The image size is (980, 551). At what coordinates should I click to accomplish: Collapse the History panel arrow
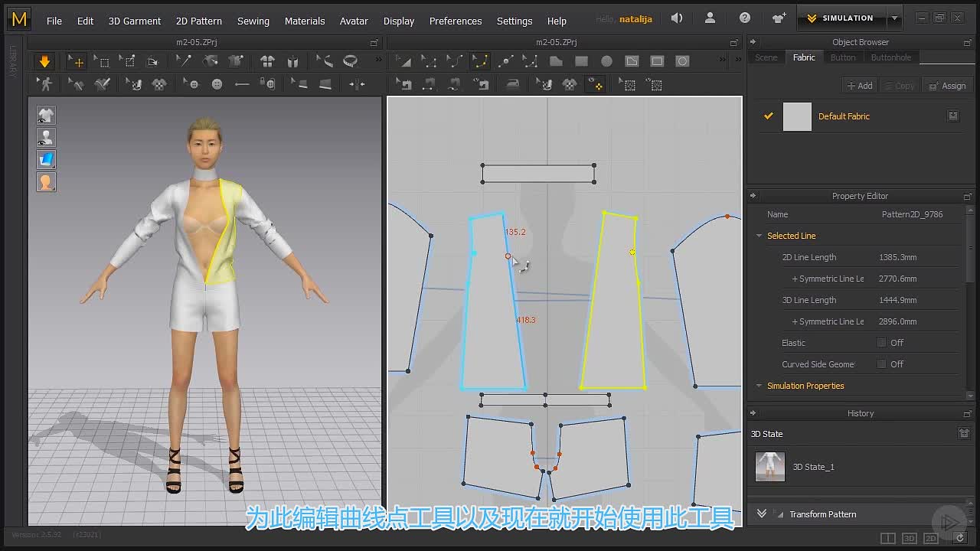(x=753, y=413)
